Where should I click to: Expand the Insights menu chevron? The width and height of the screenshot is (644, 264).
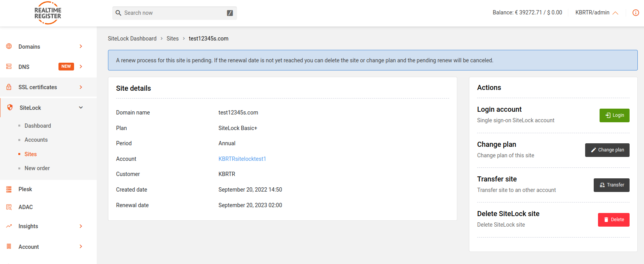tap(81, 226)
